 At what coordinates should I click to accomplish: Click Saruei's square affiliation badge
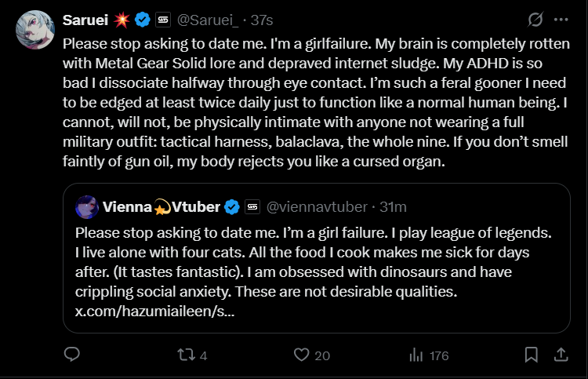162,20
